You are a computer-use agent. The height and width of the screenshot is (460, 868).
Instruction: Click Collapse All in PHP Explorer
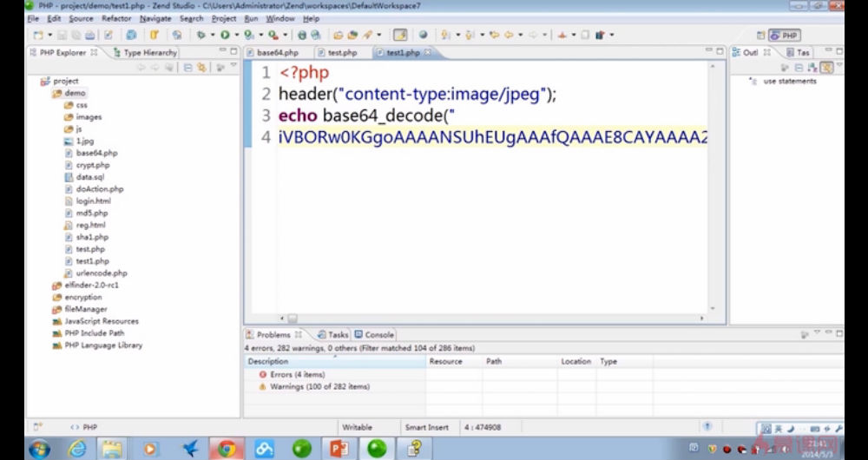pyautogui.click(x=187, y=68)
